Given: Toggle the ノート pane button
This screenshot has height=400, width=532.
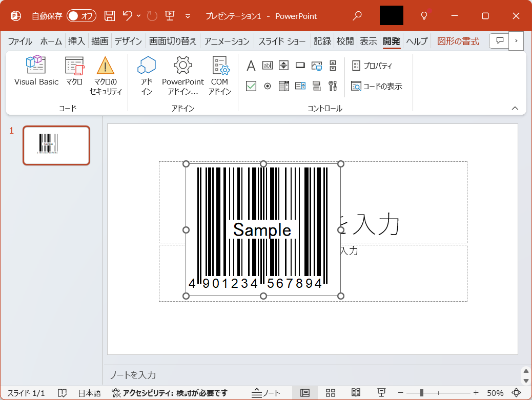Looking at the screenshot, I should click(265, 393).
